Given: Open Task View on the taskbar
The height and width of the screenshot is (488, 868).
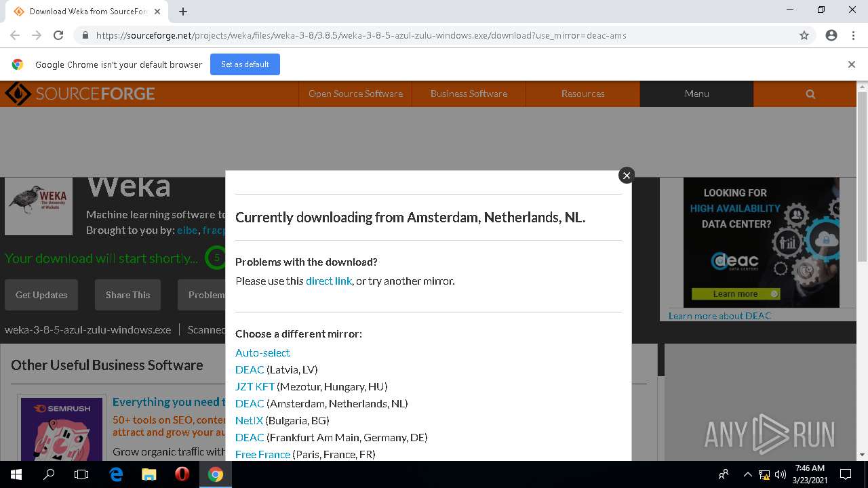Looking at the screenshot, I should point(81,474).
